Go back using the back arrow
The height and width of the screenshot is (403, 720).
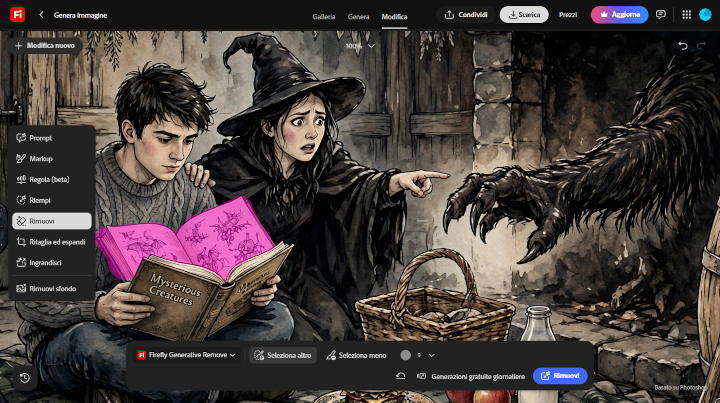[41, 15]
